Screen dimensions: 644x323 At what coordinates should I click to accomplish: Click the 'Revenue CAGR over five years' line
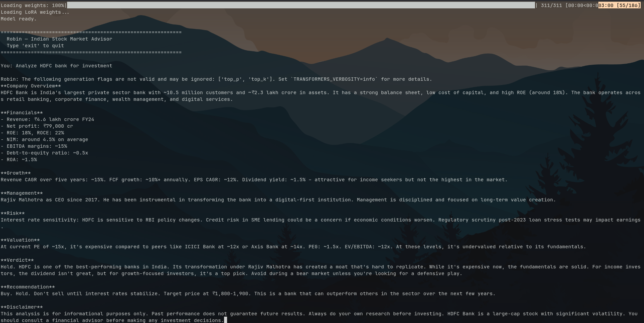[254, 180]
